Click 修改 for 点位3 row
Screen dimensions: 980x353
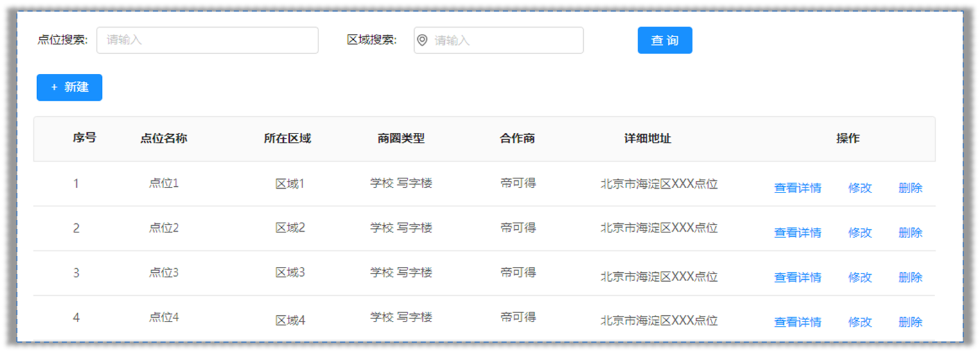[860, 277]
